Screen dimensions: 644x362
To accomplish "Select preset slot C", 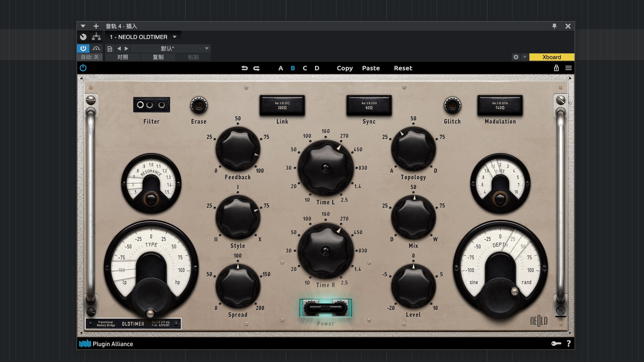I will click(305, 68).
